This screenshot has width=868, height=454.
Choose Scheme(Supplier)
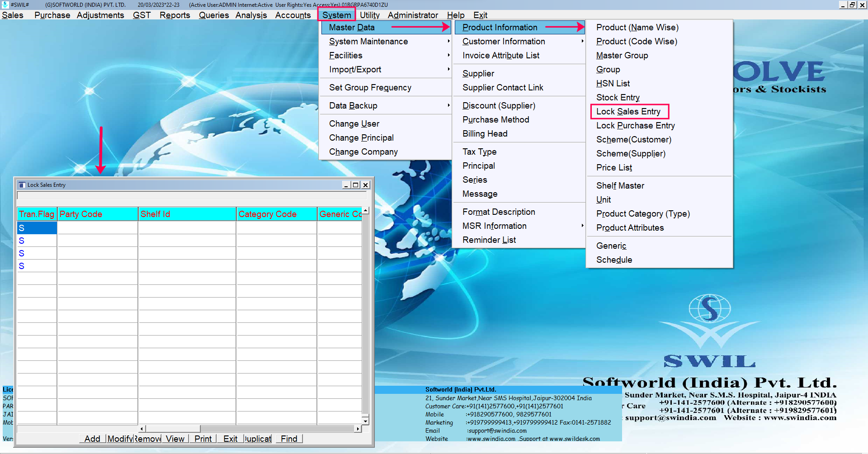pyautogui.click(x=659, y=153)
